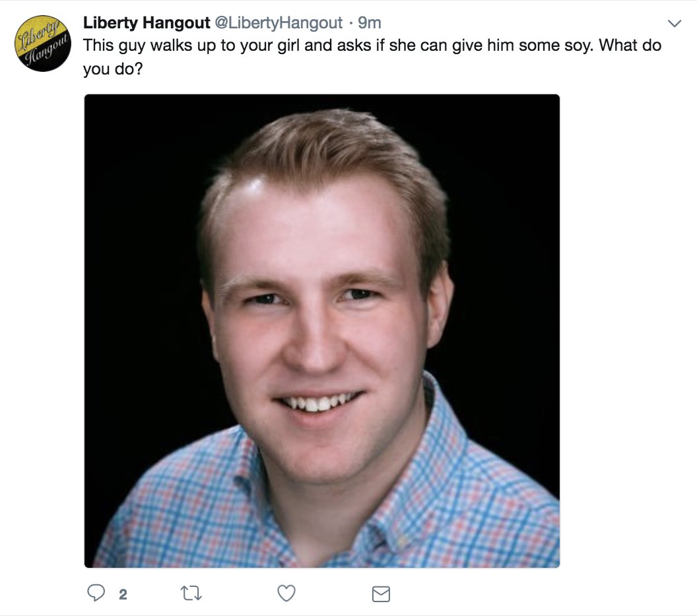697x616 pixels.
Task: Like the tweet with the heart icon
Action: pos(286,594)
